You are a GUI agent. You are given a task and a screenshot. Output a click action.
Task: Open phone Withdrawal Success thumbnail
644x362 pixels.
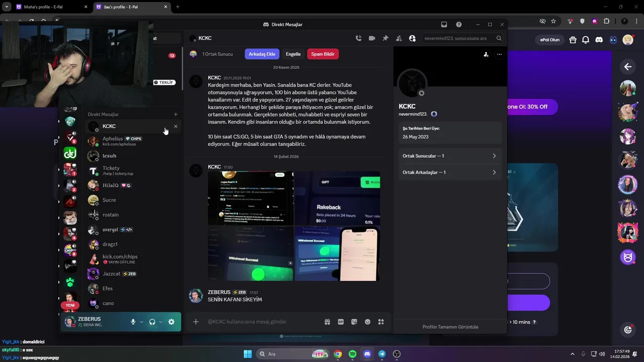click(338, 254)
